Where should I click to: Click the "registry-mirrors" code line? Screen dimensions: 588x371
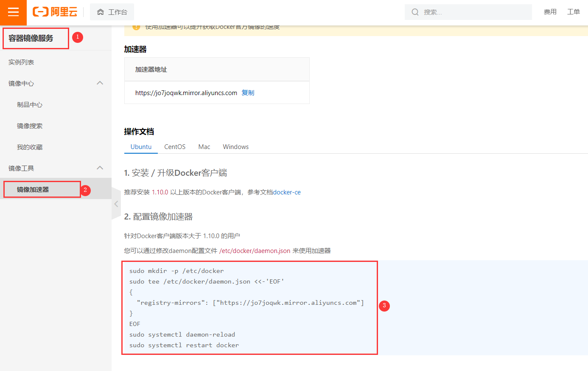click(250, 303)
